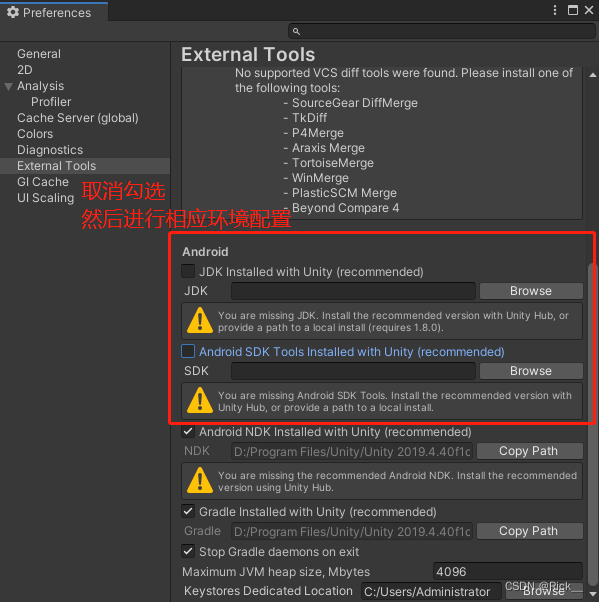Maximize the Preferences window

(x=573, y=10)
